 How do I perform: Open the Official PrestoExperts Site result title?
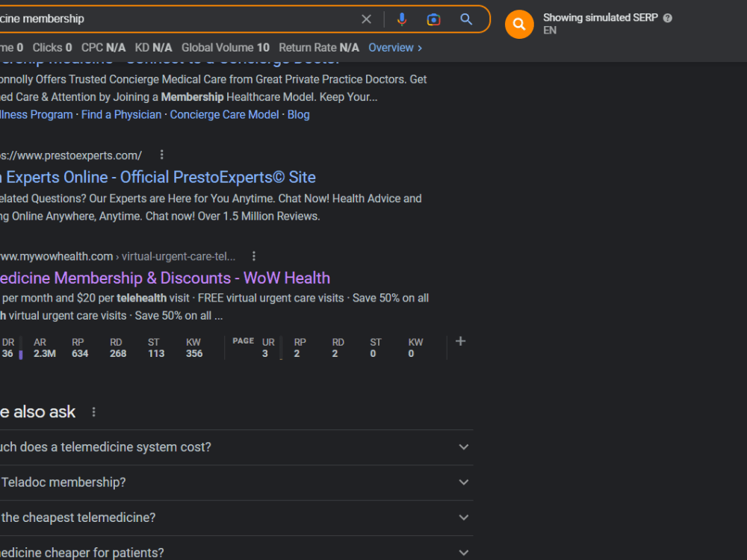pyautogui.click(x=158, y=177)
